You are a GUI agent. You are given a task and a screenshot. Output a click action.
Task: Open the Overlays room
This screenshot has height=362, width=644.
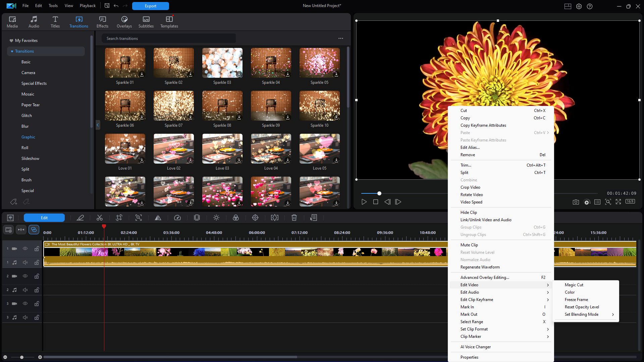click(x=124, y=22)
